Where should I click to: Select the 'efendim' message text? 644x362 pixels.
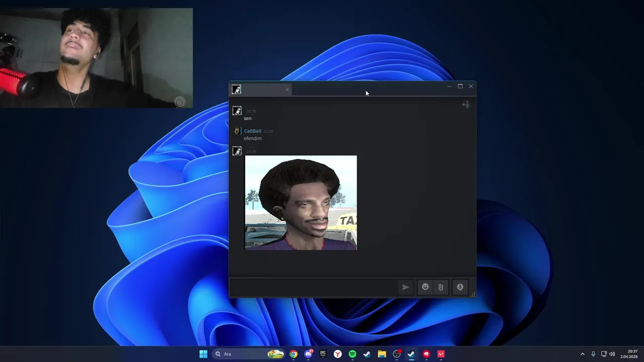point(253,138)
